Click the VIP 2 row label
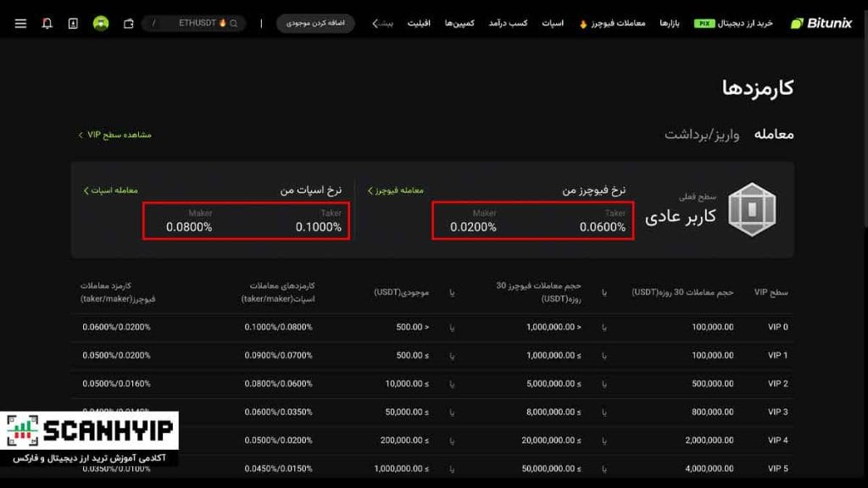Image resolution: width=868 pixels, height=488 pixels. (778, 384)
